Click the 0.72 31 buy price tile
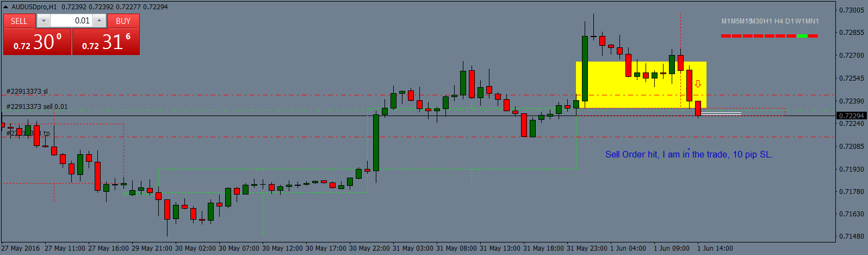 [106, 42]
